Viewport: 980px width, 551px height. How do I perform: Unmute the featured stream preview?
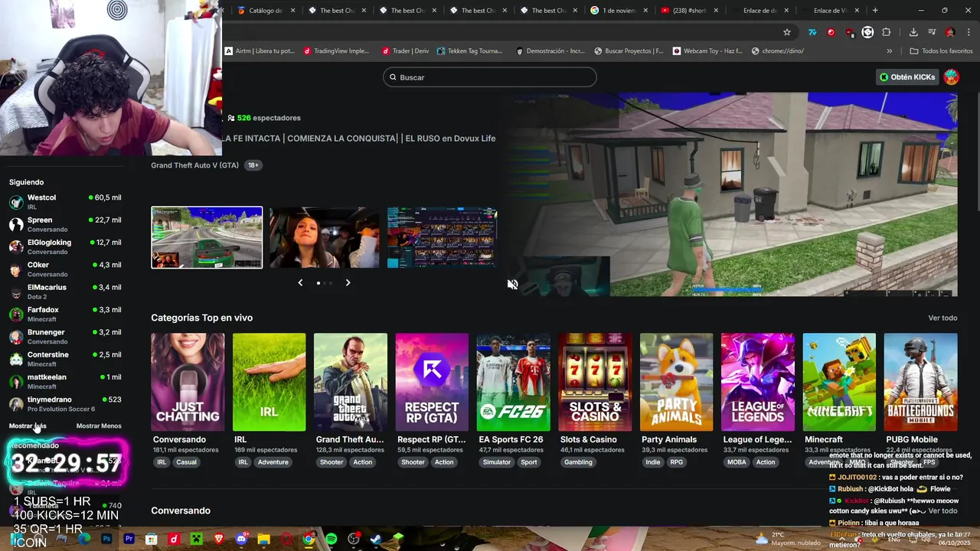(512, 284)
